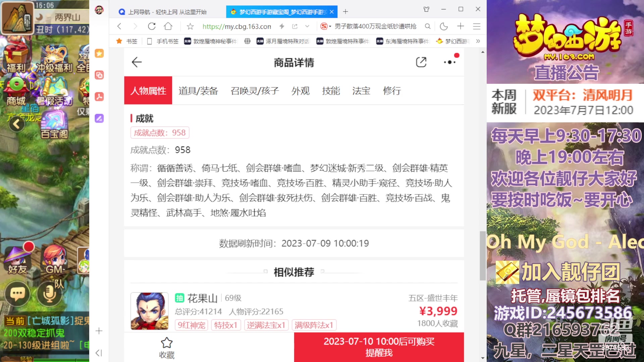Collapse game menu with left arrow

(16, 124)
